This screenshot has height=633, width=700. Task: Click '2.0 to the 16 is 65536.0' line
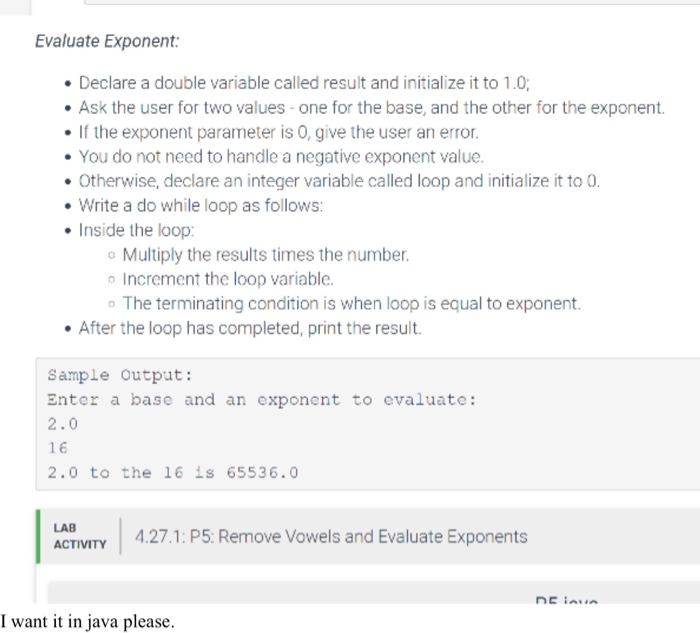[x=173, y=473]
